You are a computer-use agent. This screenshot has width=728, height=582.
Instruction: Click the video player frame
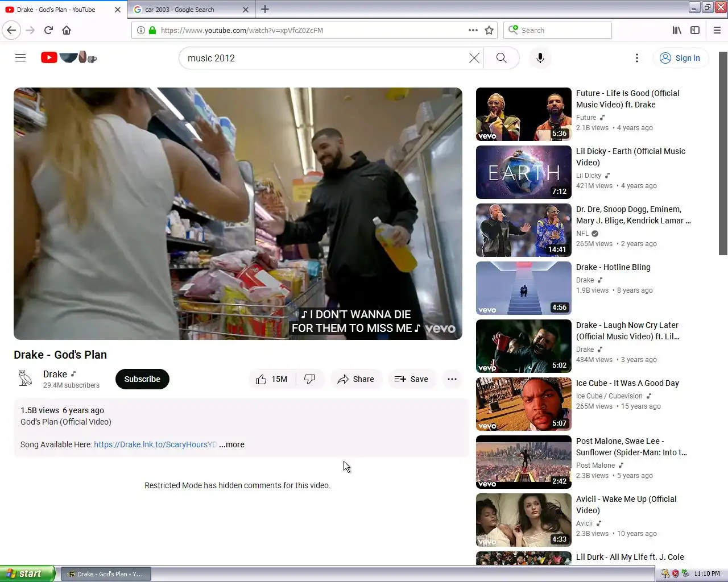coord(238,214)
